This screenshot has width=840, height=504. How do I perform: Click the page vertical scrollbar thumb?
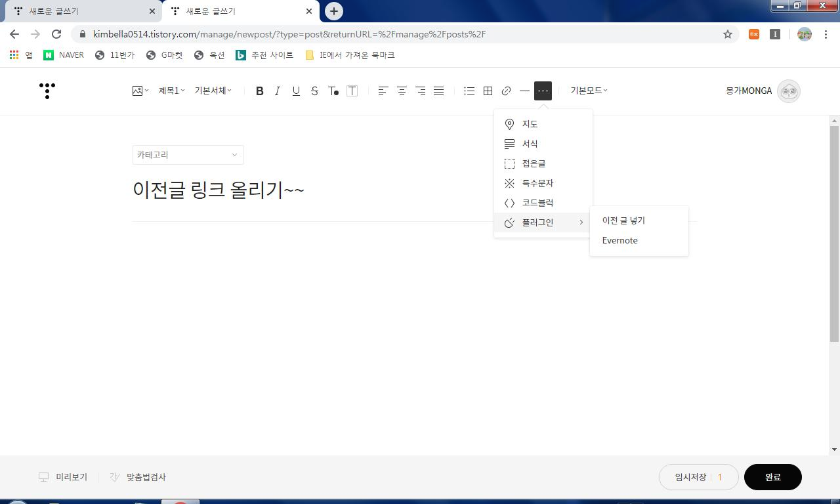834,234
